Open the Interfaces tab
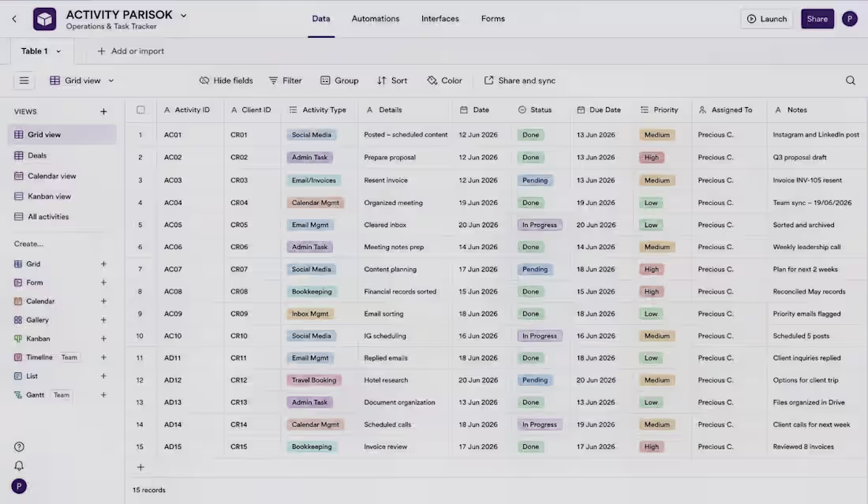 pos(440,19)
